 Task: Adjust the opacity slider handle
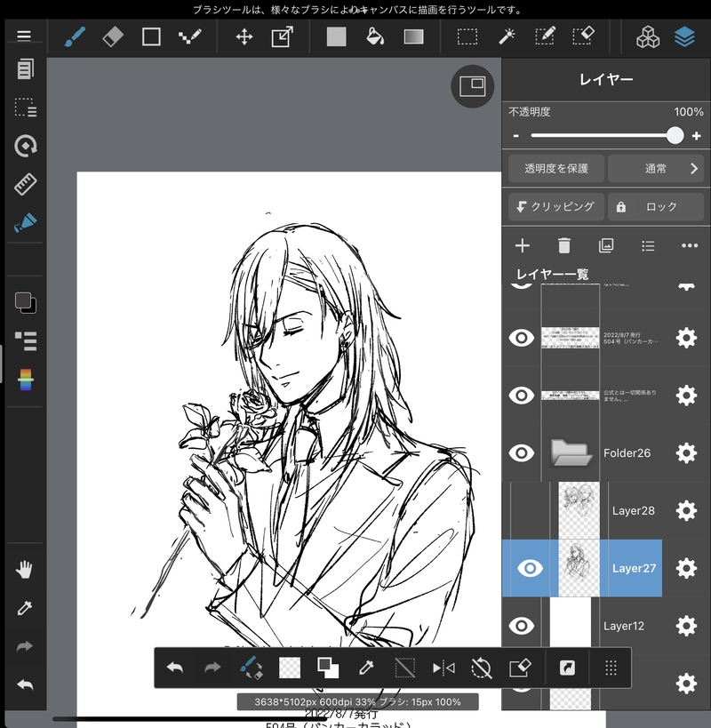click(675, 136)
